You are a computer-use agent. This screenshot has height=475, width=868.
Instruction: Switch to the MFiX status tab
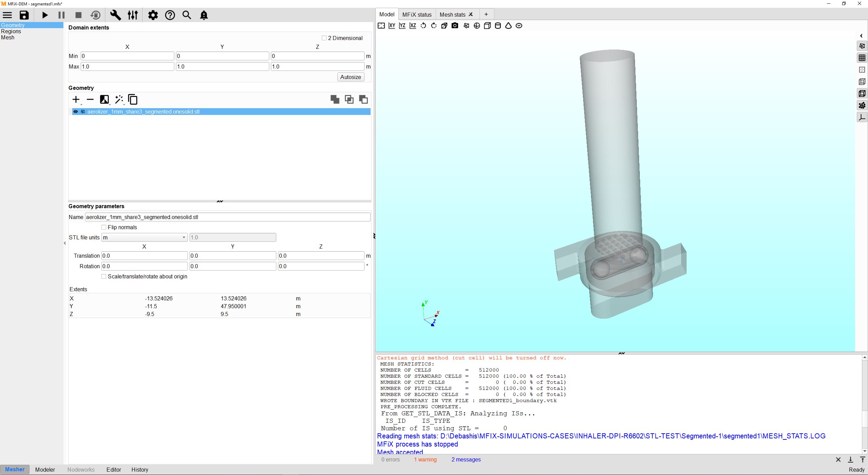click(417, 15)
